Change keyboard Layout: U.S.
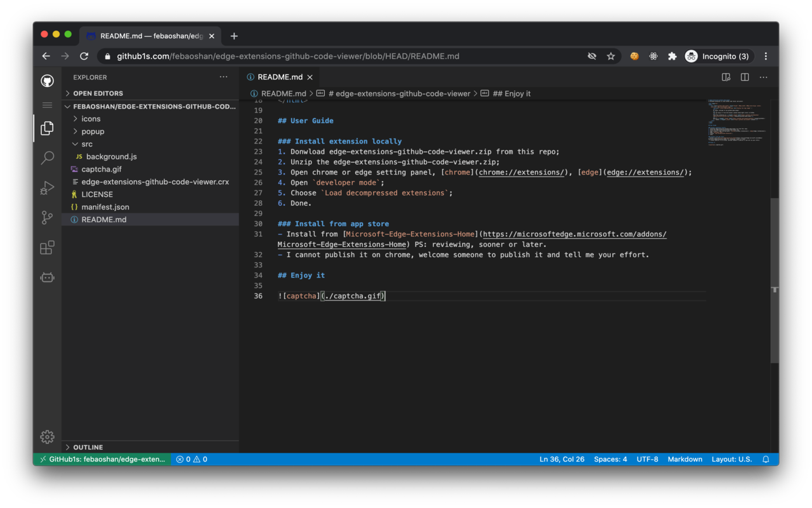The height and width of the screenshot is (508, 812). 731,459
